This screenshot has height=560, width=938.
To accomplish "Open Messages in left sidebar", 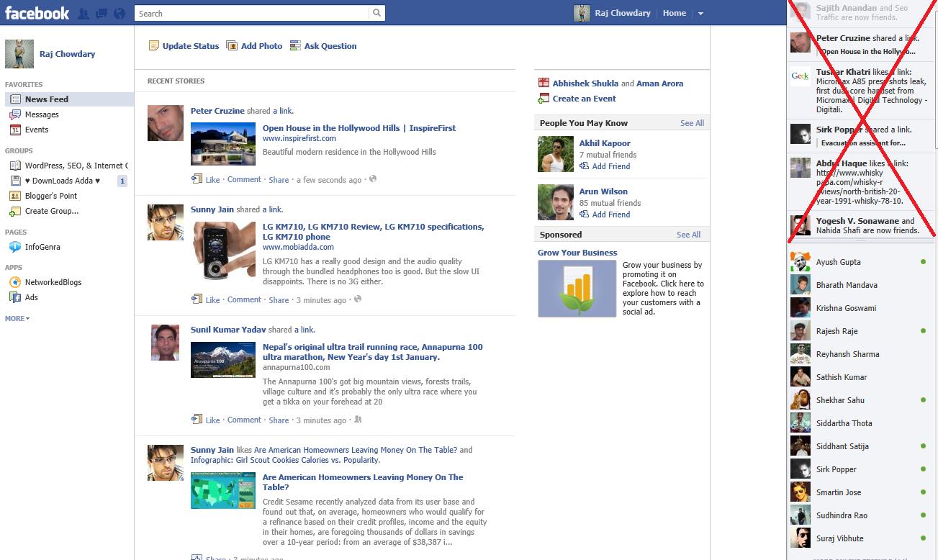I will 42,114.
